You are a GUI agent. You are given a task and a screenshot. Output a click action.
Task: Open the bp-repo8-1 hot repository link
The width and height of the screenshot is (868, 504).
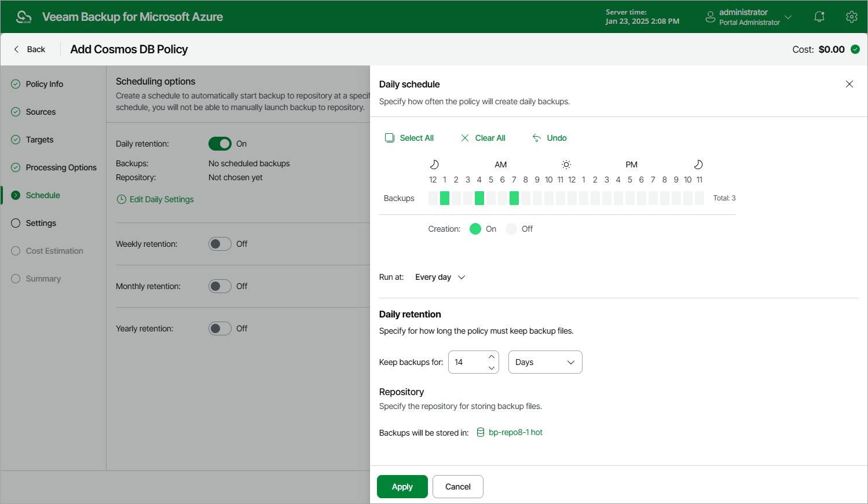pyautogui.click(x=515, y=432)
